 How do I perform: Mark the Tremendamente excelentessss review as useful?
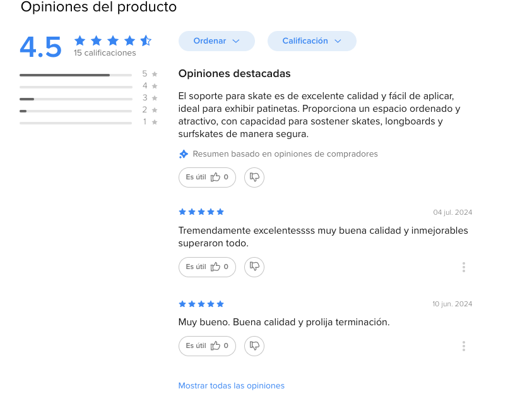point(207,267)
